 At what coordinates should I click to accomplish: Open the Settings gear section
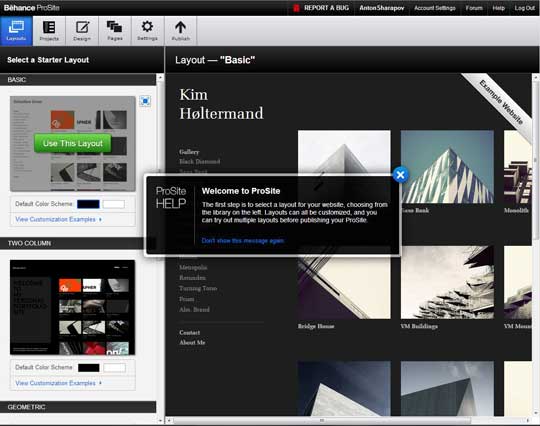tap(147, 31)
